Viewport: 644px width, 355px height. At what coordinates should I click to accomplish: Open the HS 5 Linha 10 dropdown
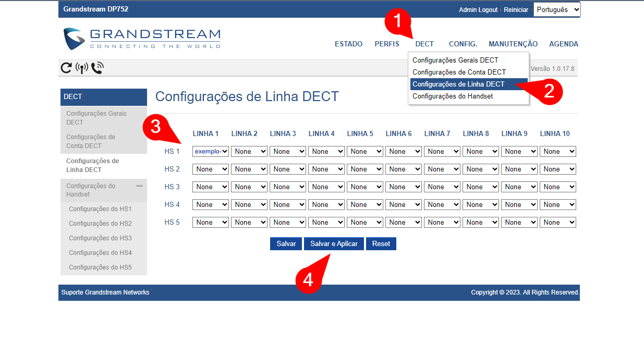coord(558,223)
